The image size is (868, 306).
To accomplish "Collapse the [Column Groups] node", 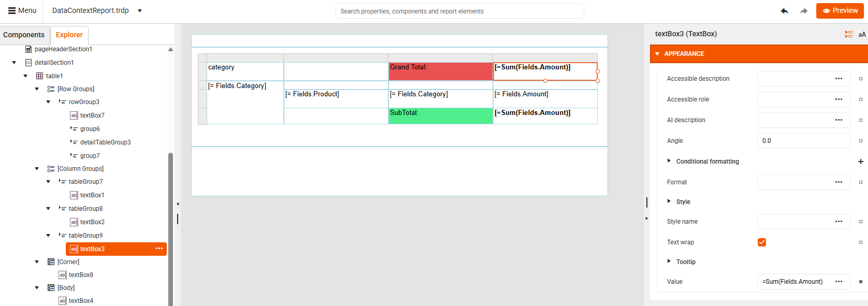I will pos(37,169).
